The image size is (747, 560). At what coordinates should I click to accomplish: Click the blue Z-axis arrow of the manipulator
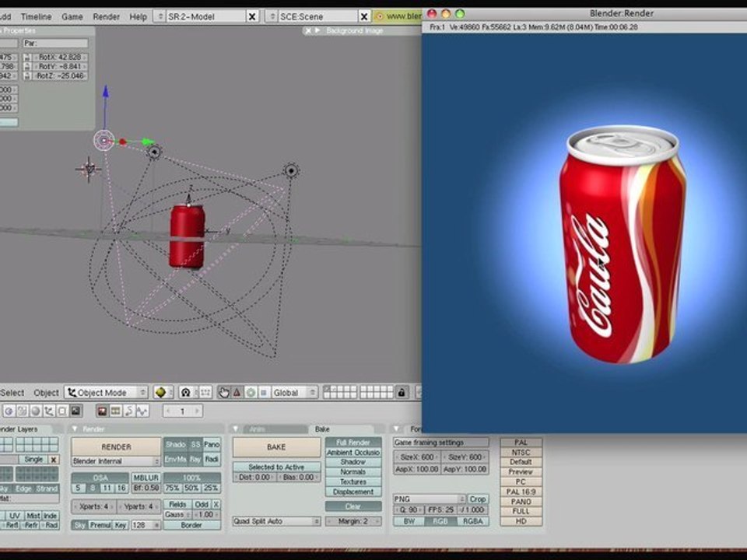click(x=106, y=93)
